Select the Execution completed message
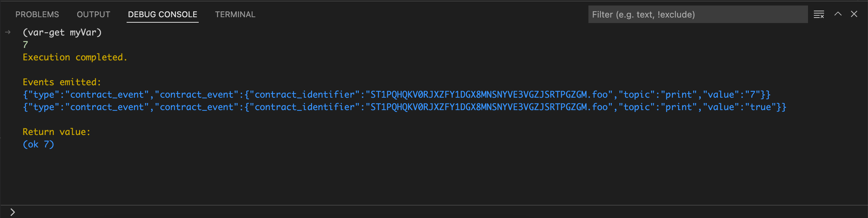Image resolution: width=868 pixels, height=218 pixels. tap(75, 57)
